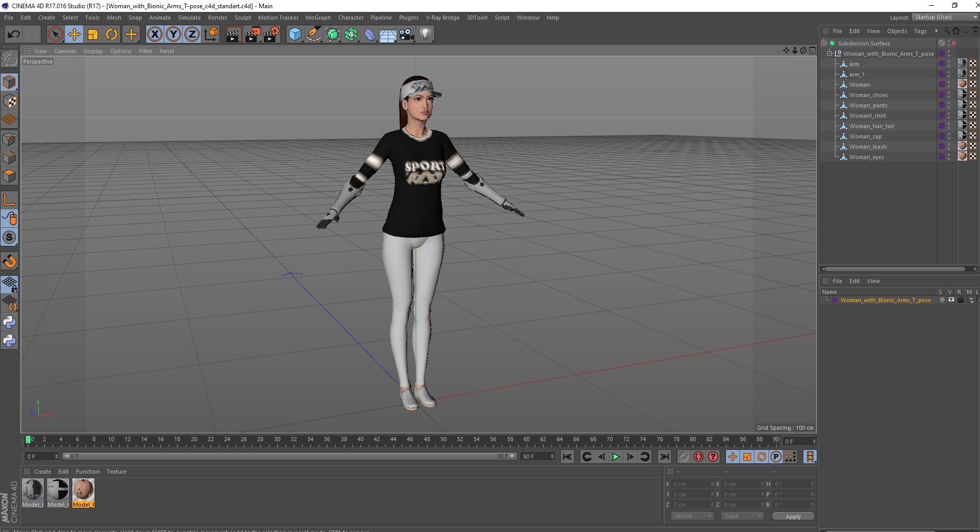This screenshot has width=980, height=532.
Task: Activate the Rotate tool
Action: 112,35
